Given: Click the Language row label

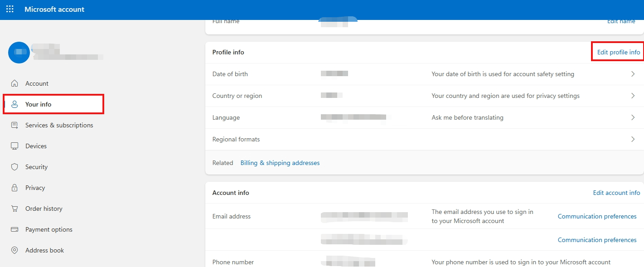Looking at the screenshot, I should [226, 117].
